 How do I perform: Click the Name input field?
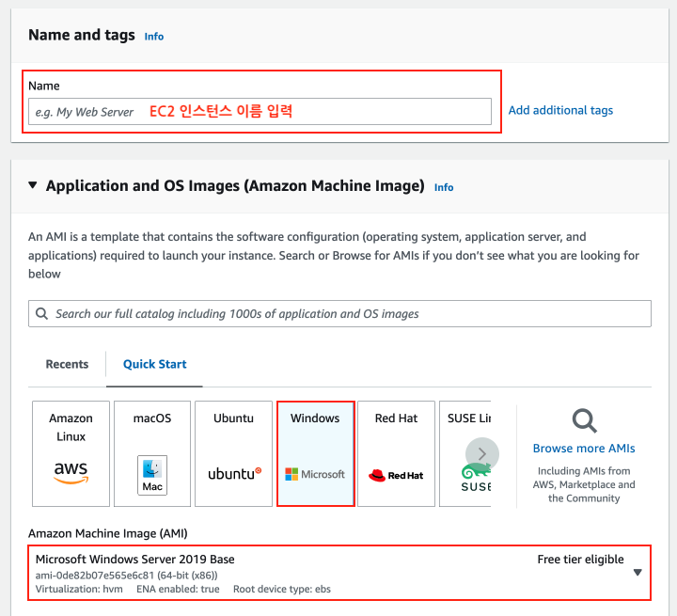click(x=260, y=112)
